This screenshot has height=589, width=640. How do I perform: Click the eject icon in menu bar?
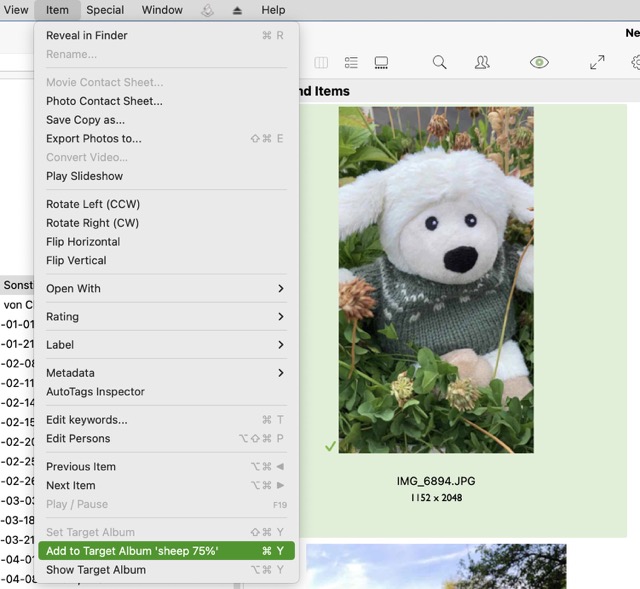point(237,10)
